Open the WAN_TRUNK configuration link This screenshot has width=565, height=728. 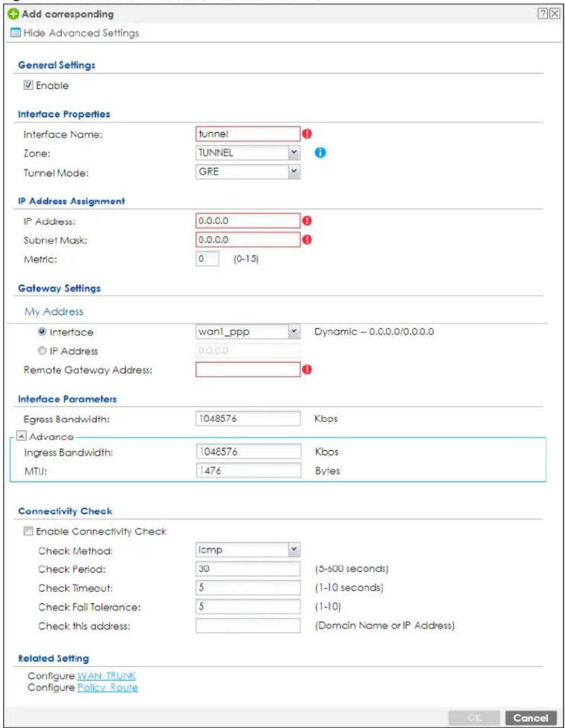(106, 676)
